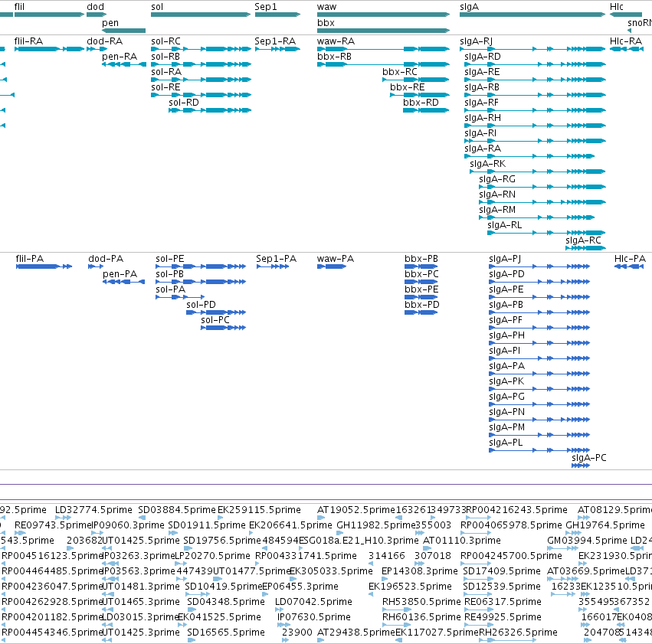Select the slgA-RL transcript label
This screenshot has width=652, height=644.
pos(504,225)
